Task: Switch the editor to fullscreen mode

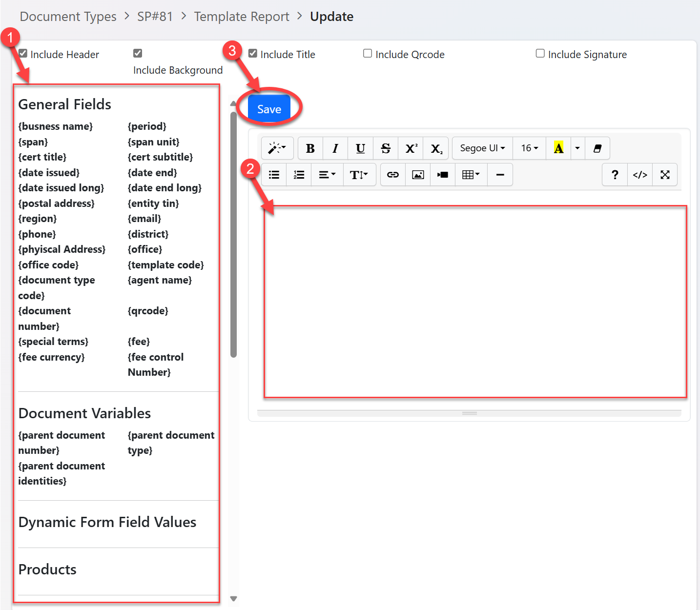Action: click(665, 175)
